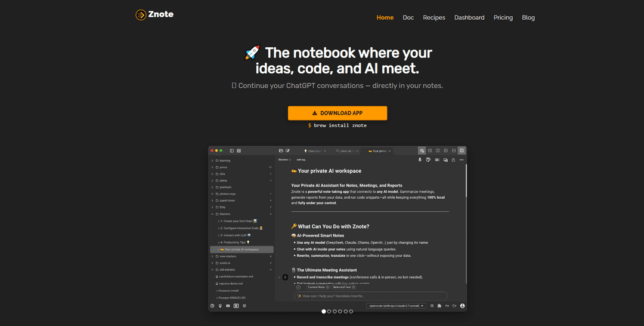This screenshot has height=326, width=644.
Task: Select the fourth carousel dot
Action: click(x=340, y=312)
